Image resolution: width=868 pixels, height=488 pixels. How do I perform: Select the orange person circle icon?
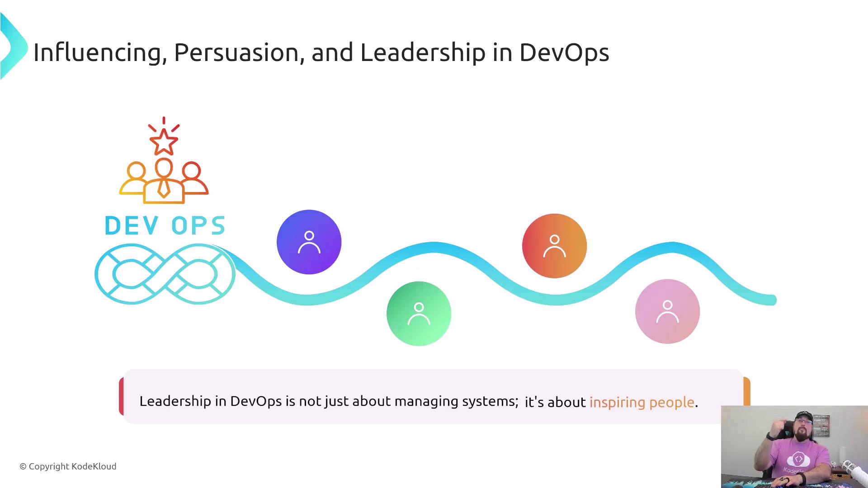[554, 246]
